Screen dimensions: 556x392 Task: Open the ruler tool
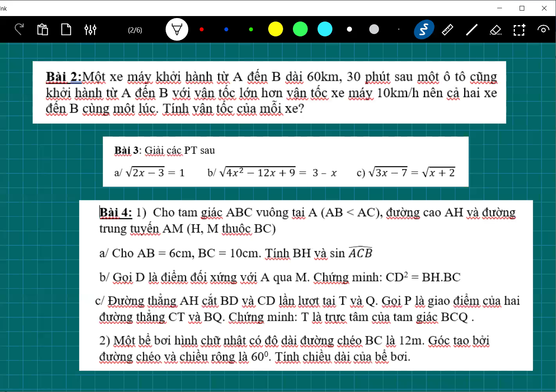448,29
